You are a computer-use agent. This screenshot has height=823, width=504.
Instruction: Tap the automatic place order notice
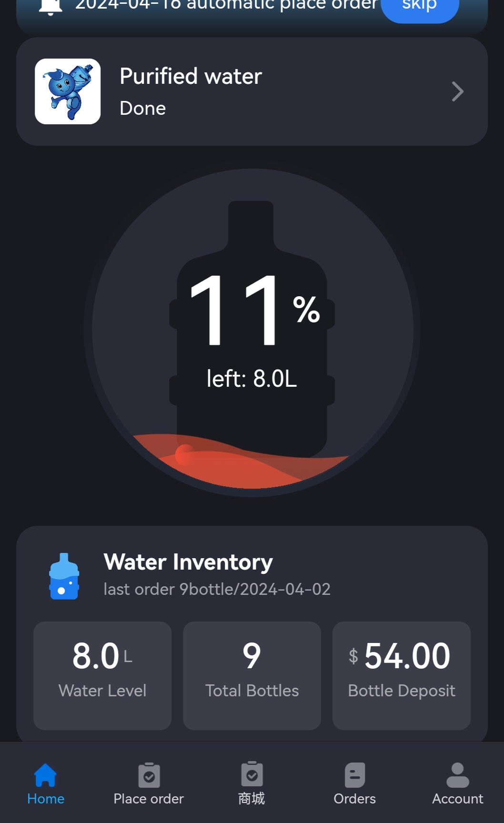point(226,6)
